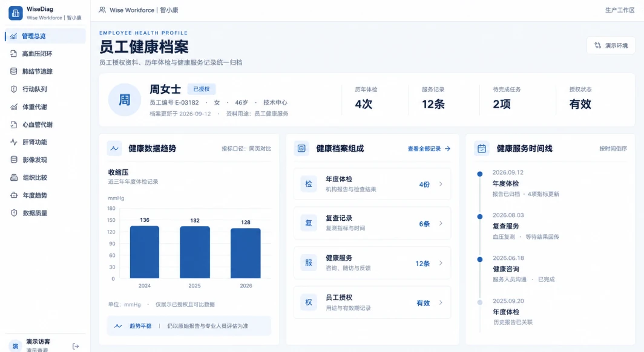Click the 6条 count in 复查记录

click(x=424, y=224)
